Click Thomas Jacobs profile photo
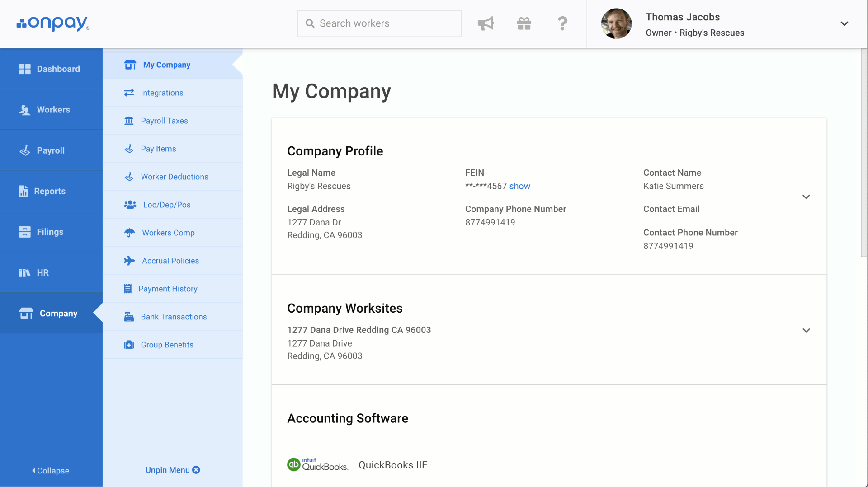Image resolution: width=868 pixels, height=487 pixels. pyautogui.click(x=616, y=23)
